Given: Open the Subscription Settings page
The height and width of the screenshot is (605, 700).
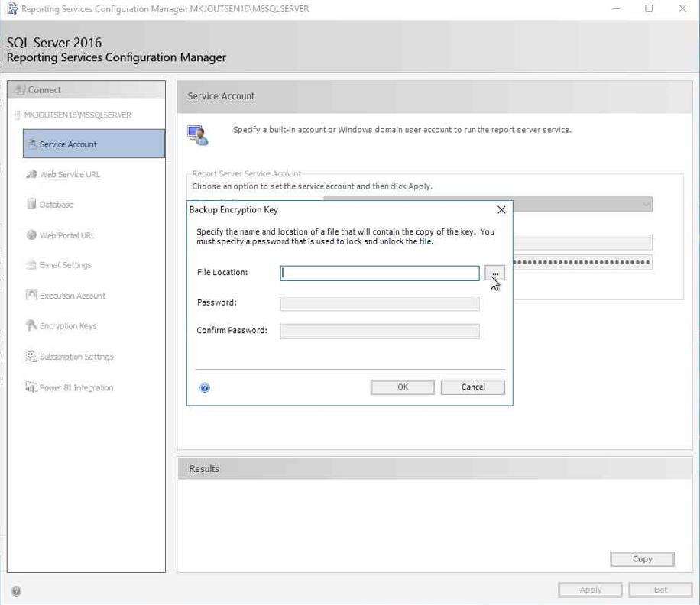Looking at the screenshot, I should [76, 357].
